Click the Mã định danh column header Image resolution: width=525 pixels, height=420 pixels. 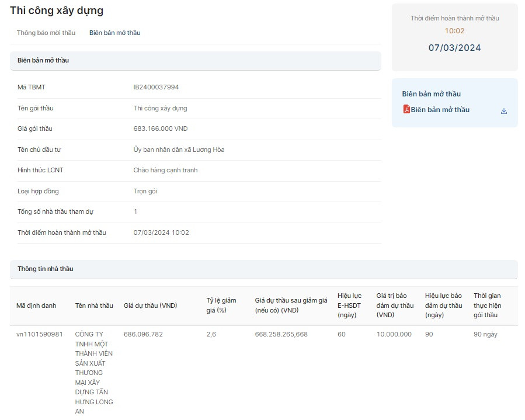pyautogui.click(x=36, y=306)
